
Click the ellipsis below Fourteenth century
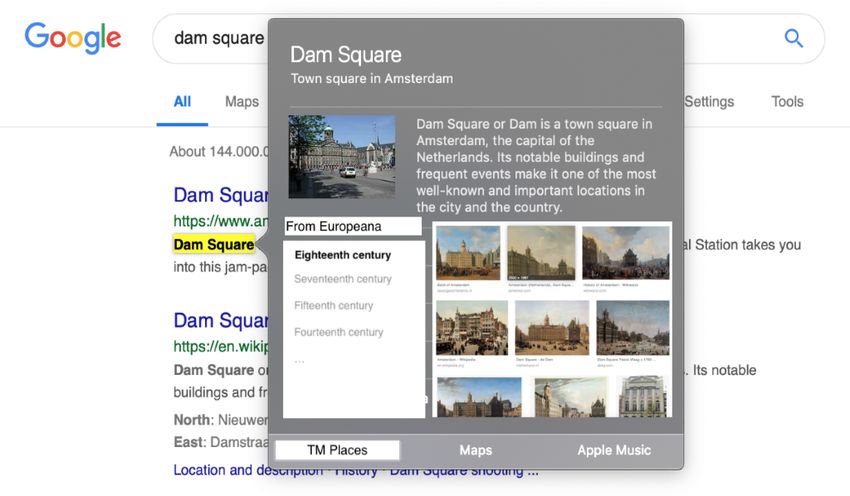299,361
